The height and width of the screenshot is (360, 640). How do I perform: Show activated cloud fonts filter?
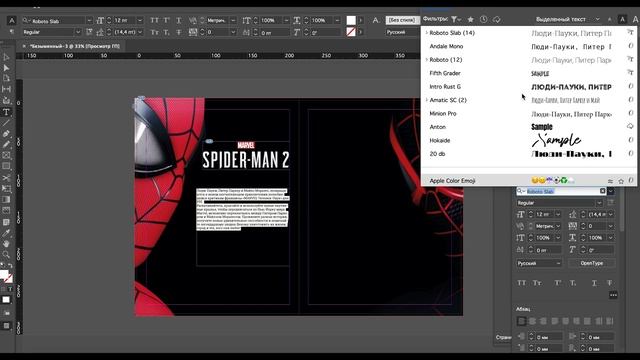(497, 19)
